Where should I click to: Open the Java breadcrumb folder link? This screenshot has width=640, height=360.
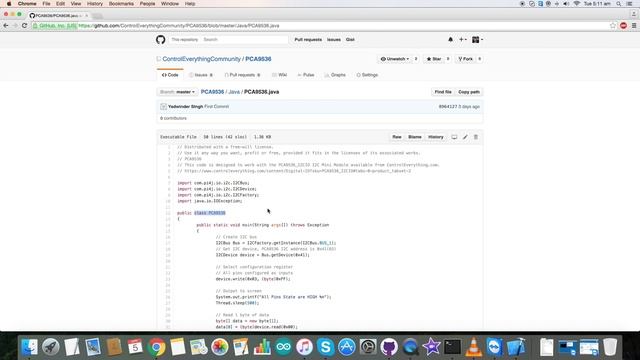tap(234, 92)
